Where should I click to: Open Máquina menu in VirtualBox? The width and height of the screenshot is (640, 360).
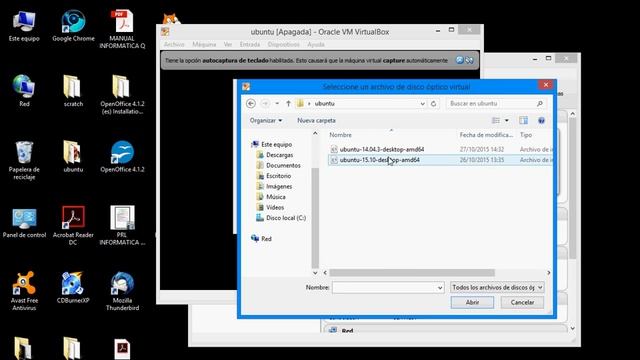point(204,44)
